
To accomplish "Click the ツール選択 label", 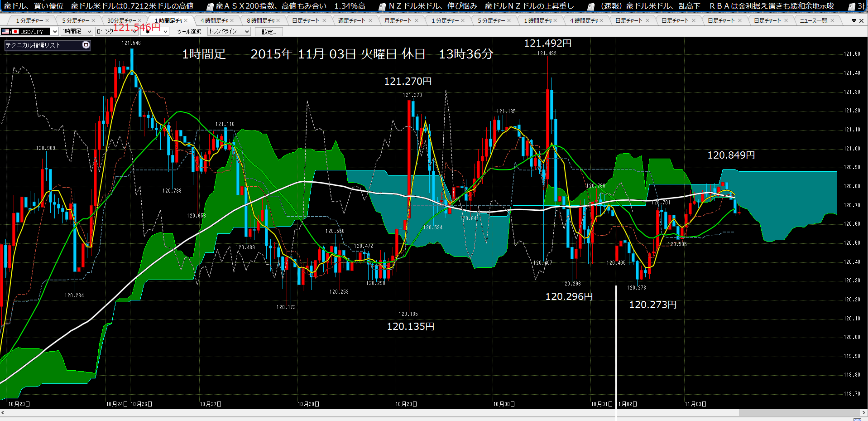I will click(189, 32).
